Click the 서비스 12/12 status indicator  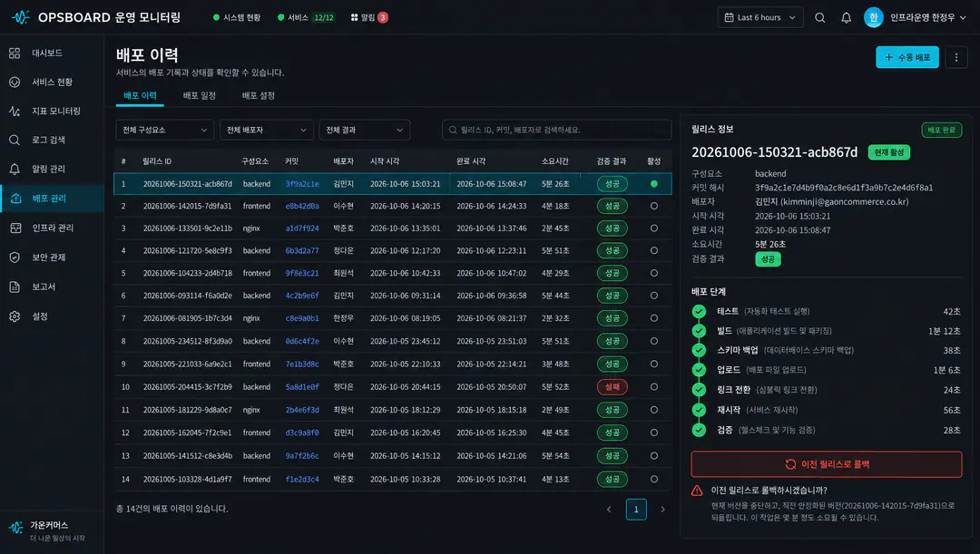click(x=307, y=17)
